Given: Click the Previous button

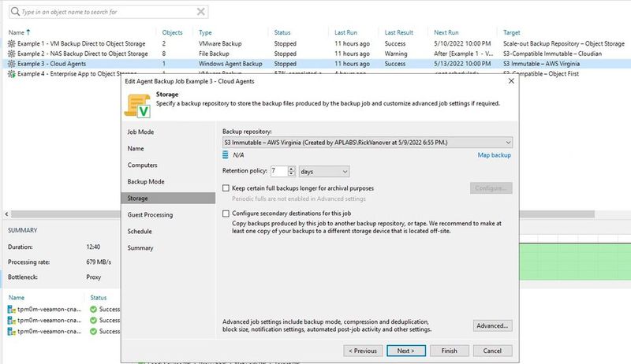Looking at the screenshot, I should pos(363,351).
